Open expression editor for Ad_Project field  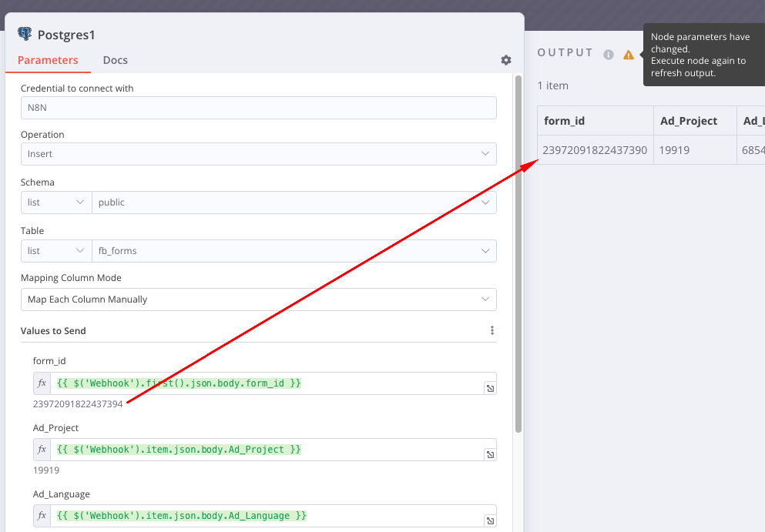point(490,455)
